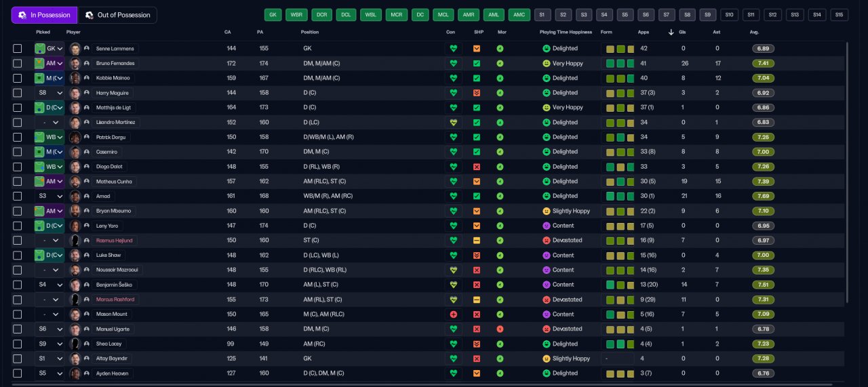
Task: Click Bruno Fernandes' green sharpness tick icon
Action: click(477, 64)
